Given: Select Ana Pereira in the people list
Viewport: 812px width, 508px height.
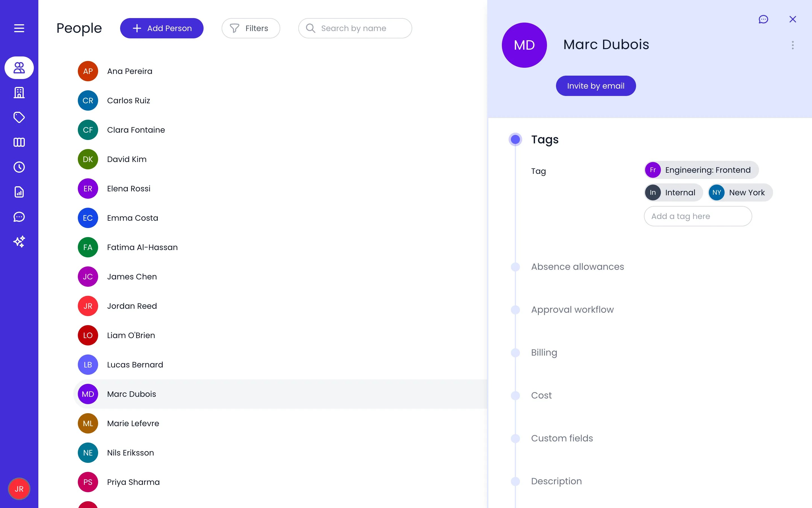Looking at the screenshot, I should 280,71.
